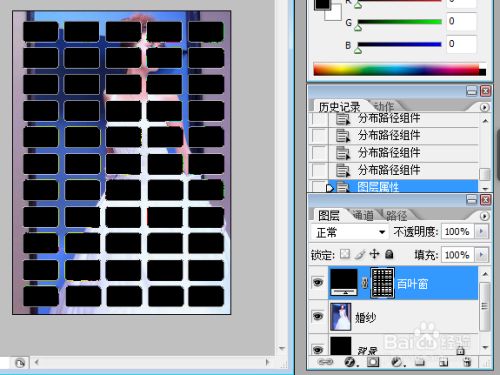Click the G green channel slider handle
The image size is (500, 375).
[x=358, y=28]
